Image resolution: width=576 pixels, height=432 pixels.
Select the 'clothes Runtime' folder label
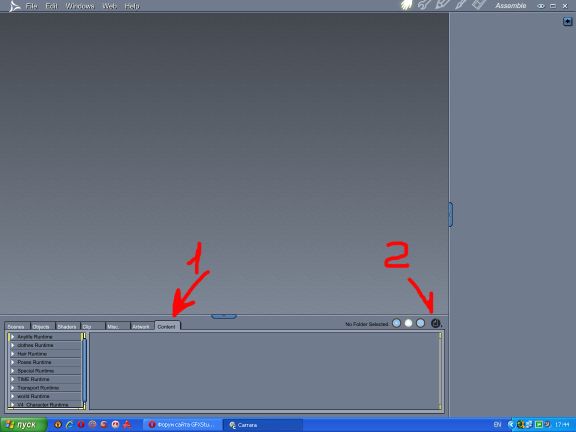click(35, 345)
